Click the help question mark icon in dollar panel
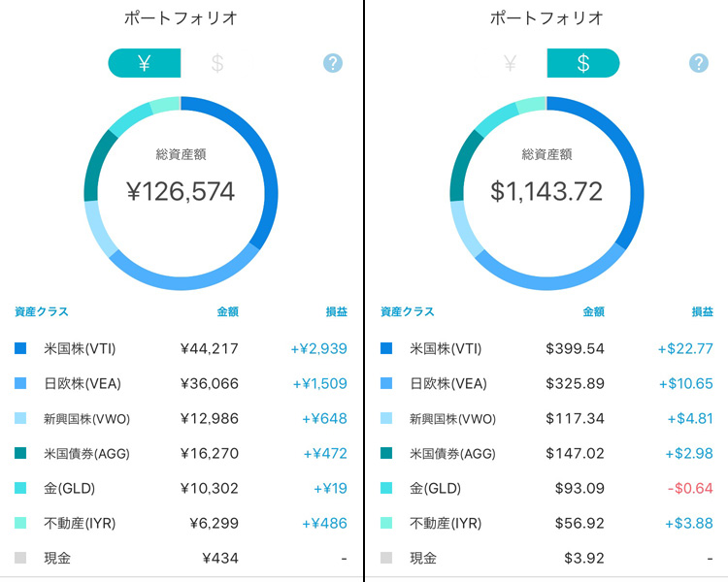Viewport: 728px width, 582px height. (699, 64)
